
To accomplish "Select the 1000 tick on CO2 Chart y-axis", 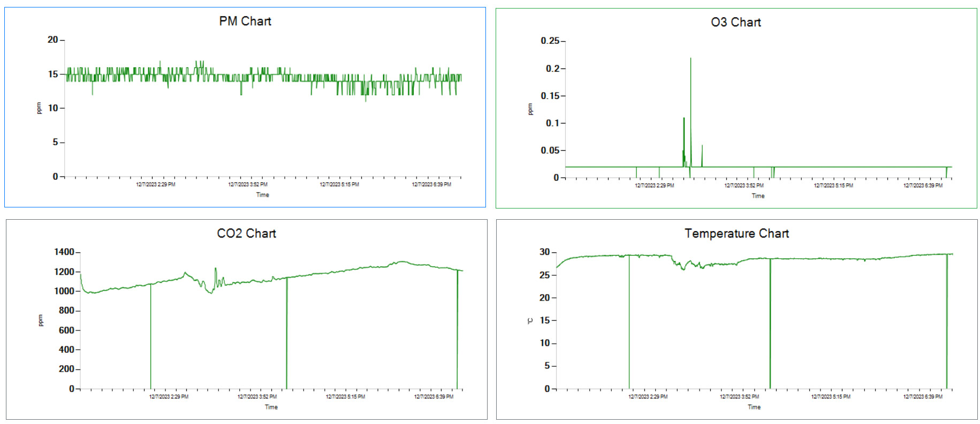I will pyautogui.click(x=64, y=291).
